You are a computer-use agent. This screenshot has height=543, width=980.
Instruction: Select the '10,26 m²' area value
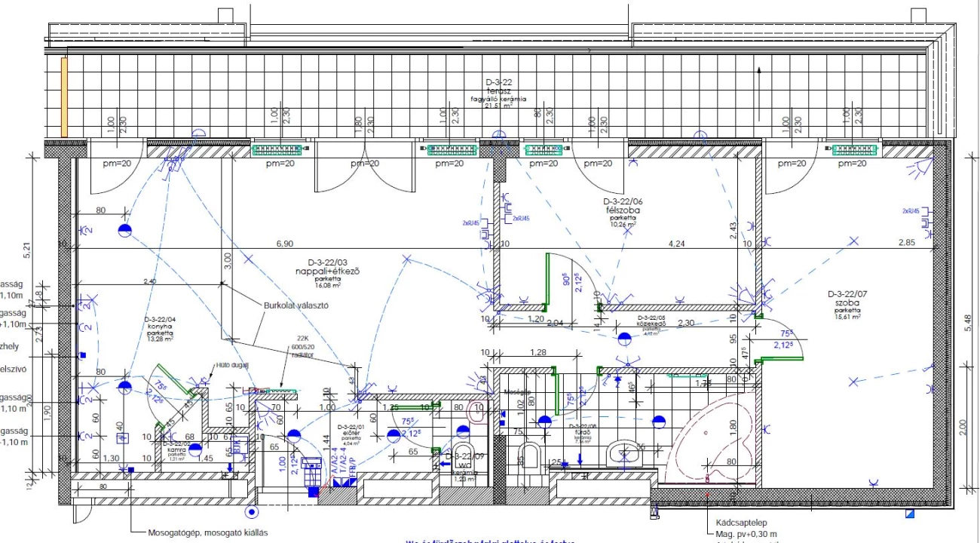coord(623,224)
